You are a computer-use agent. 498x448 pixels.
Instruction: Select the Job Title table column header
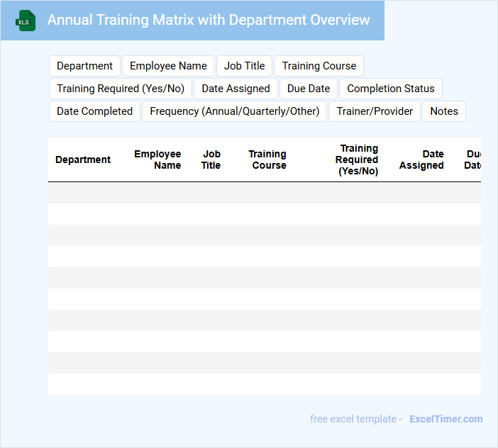pos(211,159)
